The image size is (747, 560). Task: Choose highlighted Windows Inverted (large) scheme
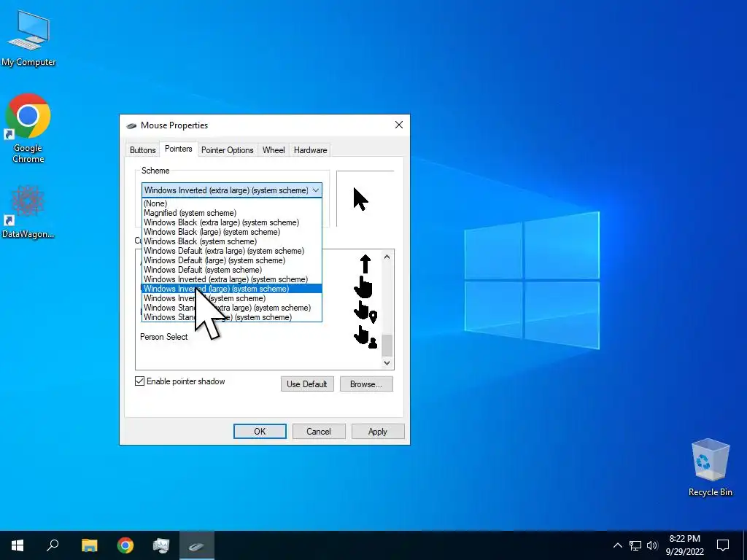point(231,289)
